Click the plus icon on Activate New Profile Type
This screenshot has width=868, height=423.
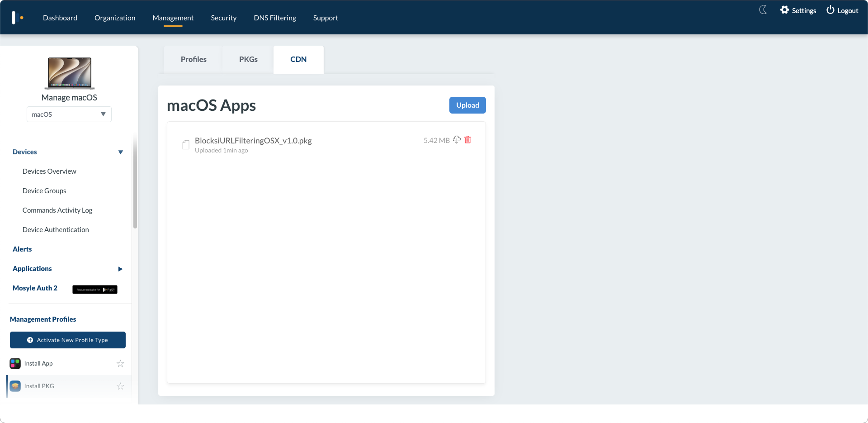pyautogui.click(x=30, y=340)
